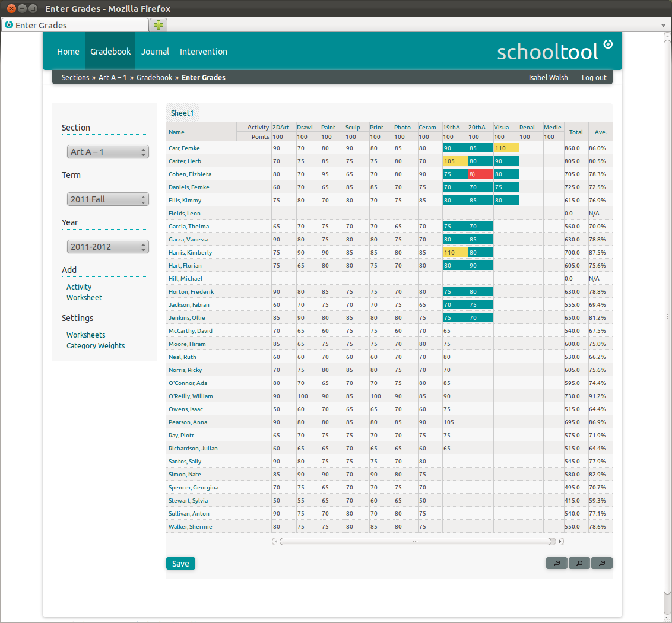Add a new Activity from the sidebar

click(x=78, y=287)
